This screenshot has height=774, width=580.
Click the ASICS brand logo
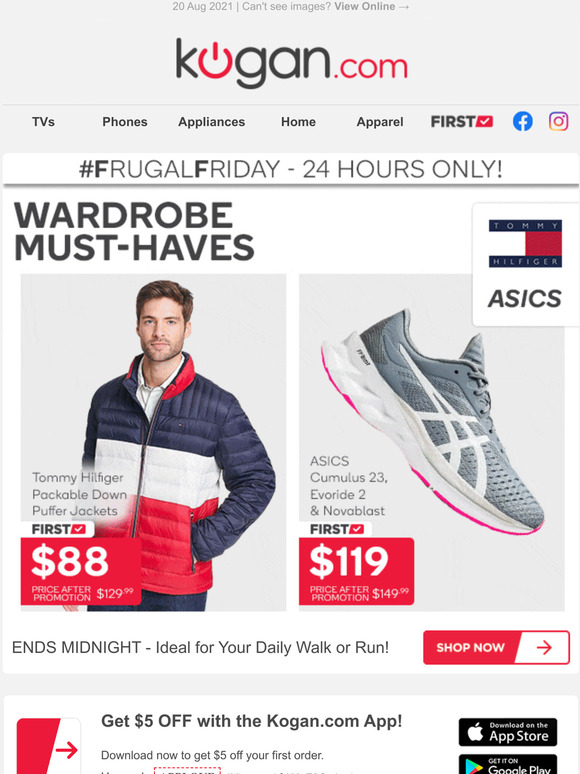pos(525,299)
